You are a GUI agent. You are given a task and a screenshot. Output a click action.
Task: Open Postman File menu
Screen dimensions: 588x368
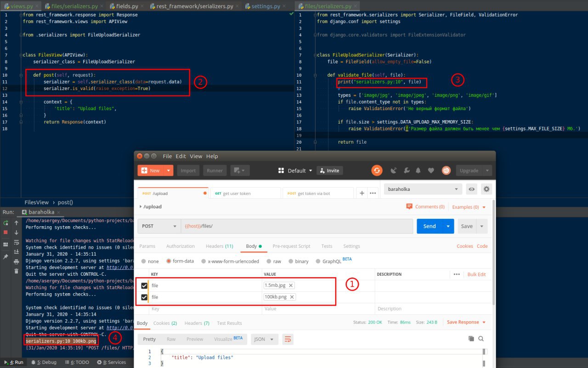point(167,156)
